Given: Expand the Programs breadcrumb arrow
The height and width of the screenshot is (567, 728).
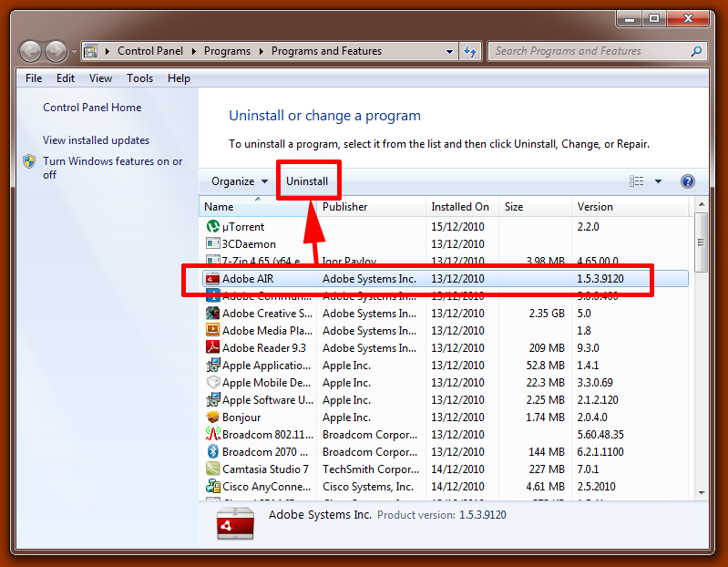Looking at the screenshot, I should [x=261, y=51].
